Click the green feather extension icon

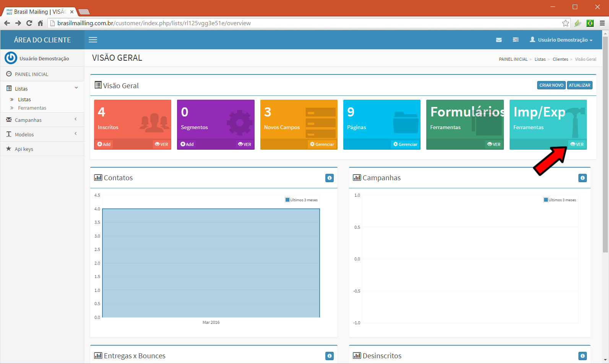click(578, 23)
